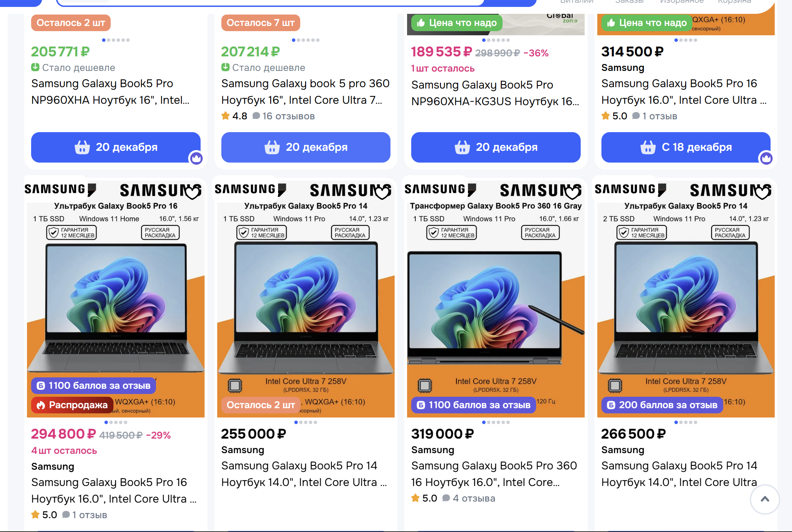Open NP960XHA-KG3US laptop title link

pos(495,93)
